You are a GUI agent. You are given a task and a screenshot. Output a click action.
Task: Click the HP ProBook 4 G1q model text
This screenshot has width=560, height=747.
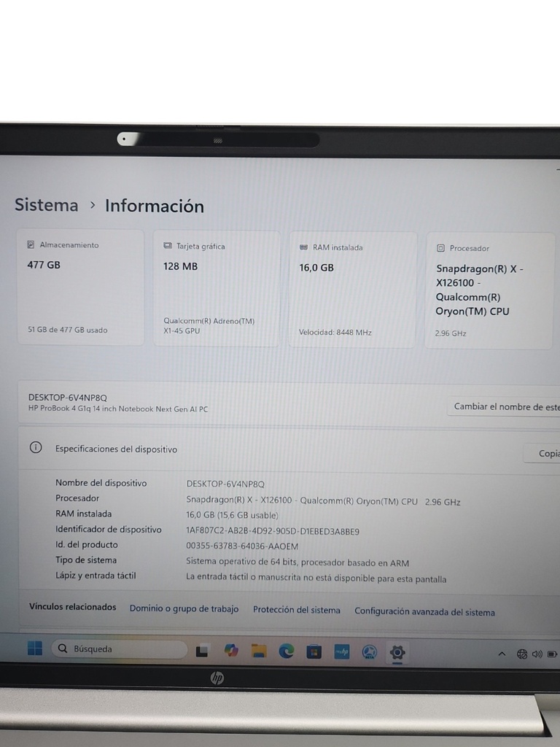coord(118,409)
